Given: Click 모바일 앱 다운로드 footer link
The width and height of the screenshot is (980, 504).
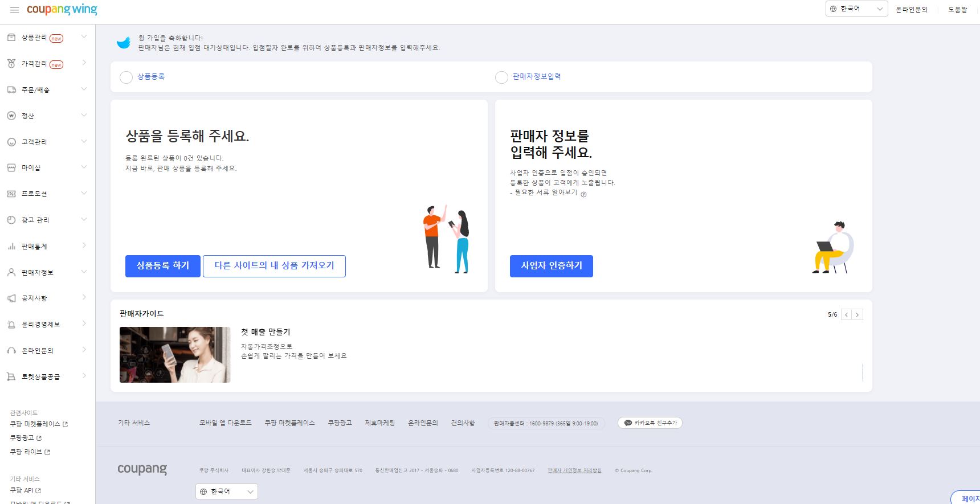Looking at the screenshot, I should point(225,423).
